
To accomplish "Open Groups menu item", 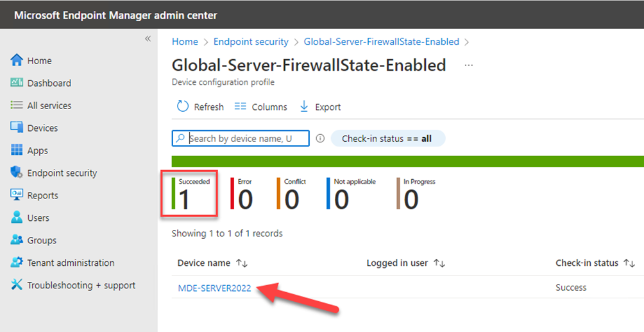I will tap(42, 240).
